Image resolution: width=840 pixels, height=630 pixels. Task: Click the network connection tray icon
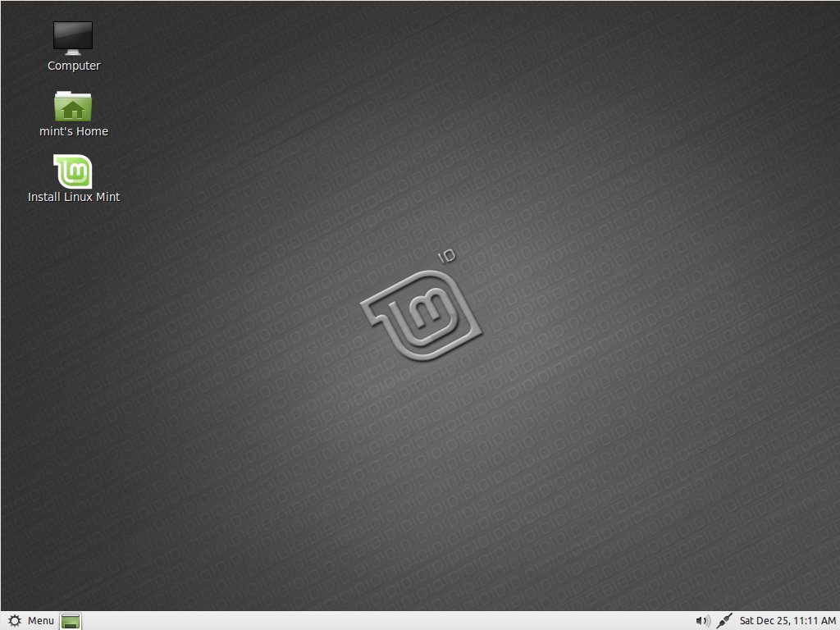pyautogui.click(x=724, y=621)
